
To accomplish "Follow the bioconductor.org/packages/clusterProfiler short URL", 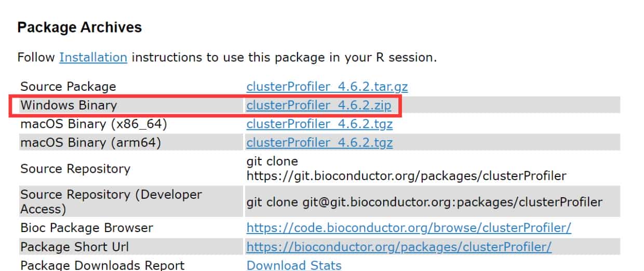I will tap(399, 247).
